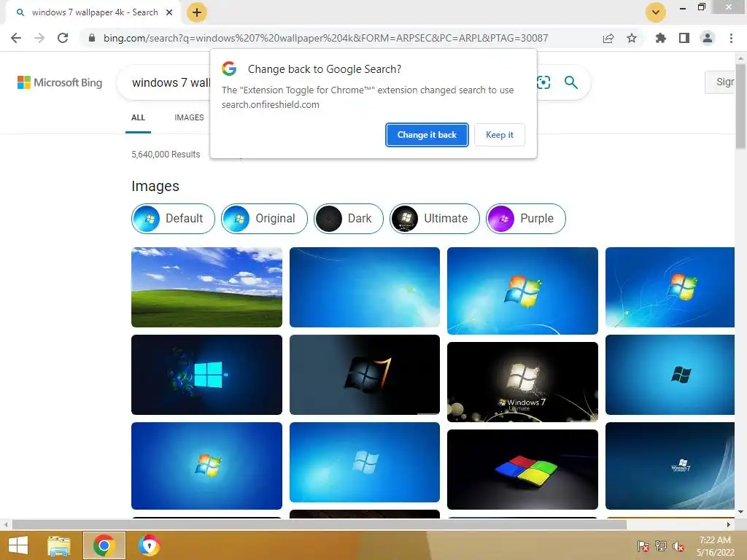The width and height of the screenshot is (747, 560).
Task: Select the Ultimate filter chip
Action: (x=435, y=219)
